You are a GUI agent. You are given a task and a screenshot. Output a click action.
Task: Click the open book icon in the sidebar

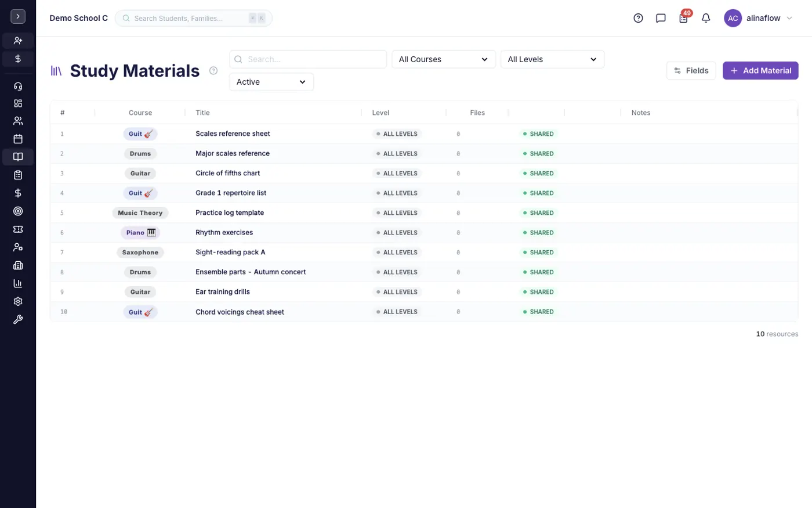coord(18,157)
